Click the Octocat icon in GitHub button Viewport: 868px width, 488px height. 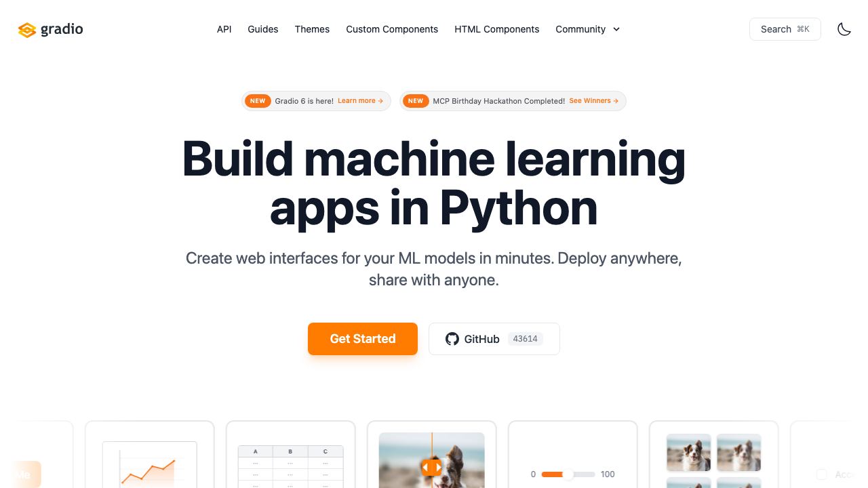pos(452,339)
